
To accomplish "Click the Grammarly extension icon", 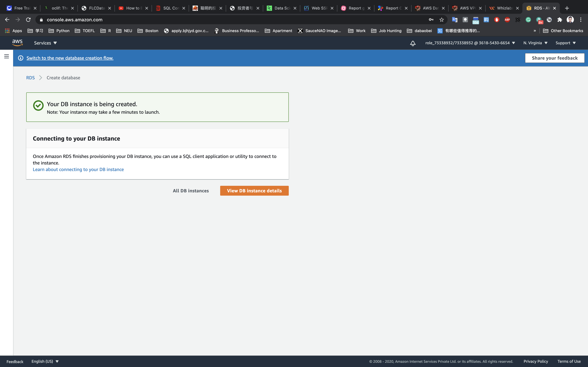I will pos(528,20).
